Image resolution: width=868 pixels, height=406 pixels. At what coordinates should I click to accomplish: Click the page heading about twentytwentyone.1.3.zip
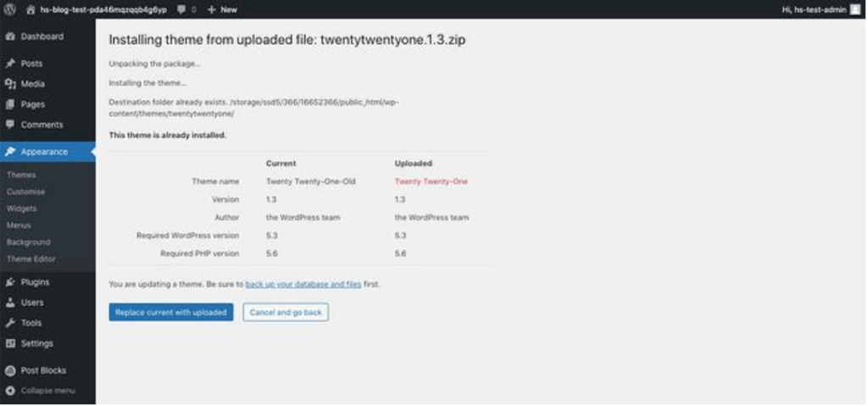[287, 40]
